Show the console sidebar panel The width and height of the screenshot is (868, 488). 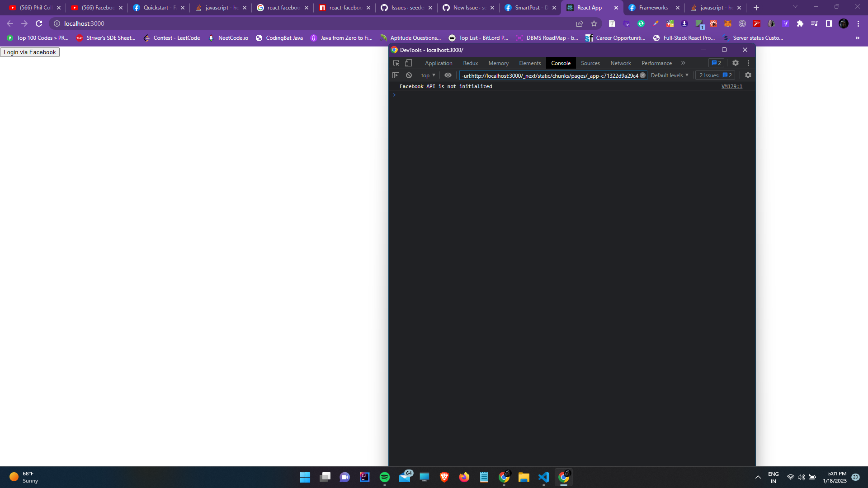[x=396, y=75]
